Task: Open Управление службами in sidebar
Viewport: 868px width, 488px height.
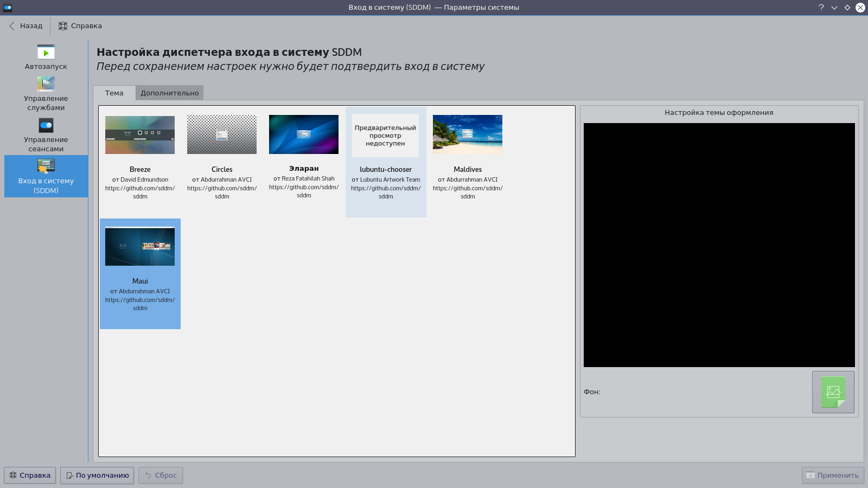Action: point(46,93)
